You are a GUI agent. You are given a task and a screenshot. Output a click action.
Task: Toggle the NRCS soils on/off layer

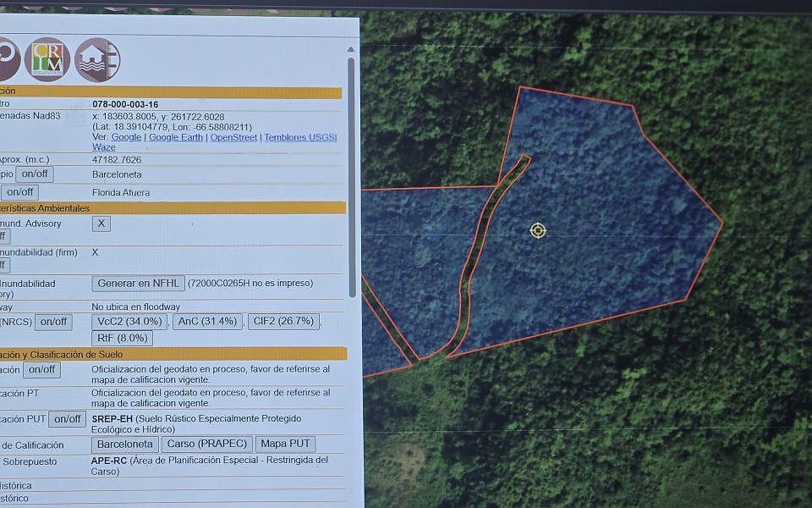click(53, 322)
